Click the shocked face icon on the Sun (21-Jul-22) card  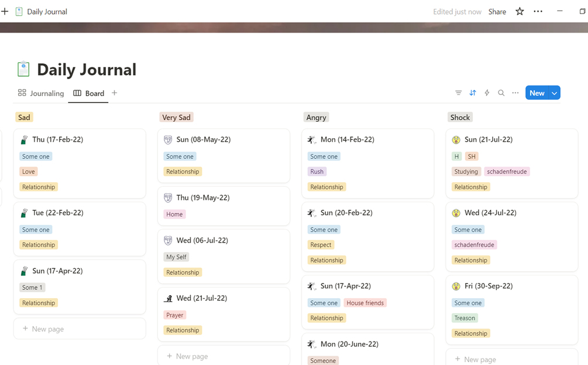coord(456,139)
